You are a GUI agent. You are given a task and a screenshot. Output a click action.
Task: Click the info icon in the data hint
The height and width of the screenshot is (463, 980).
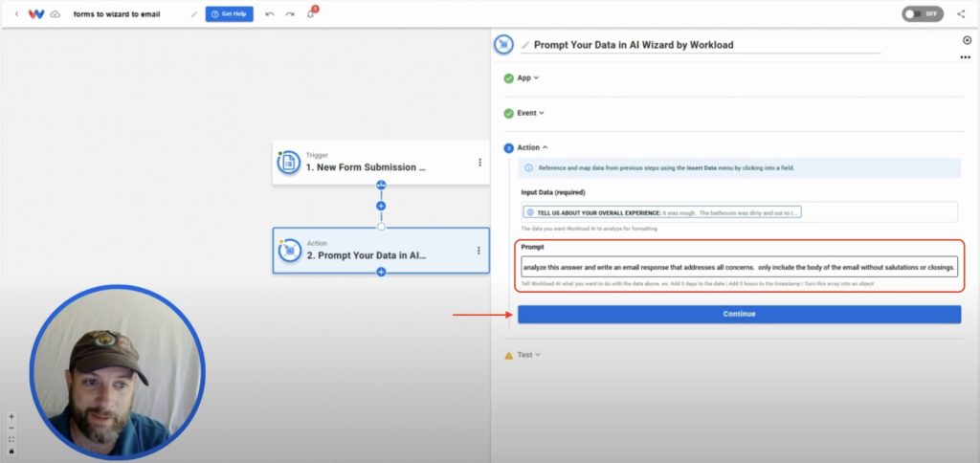[528, 168]
